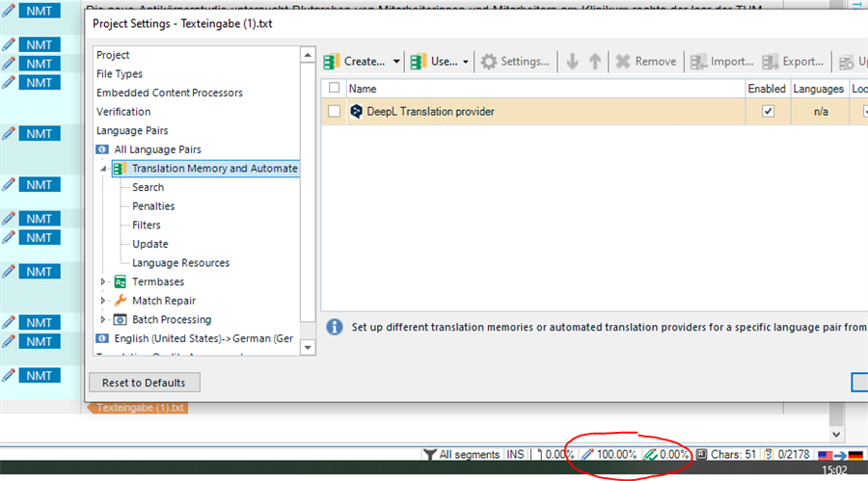Image resolution: width=868 pixels, height=481 pixels.
Task: Select English (United States)->German language pair
Action: point(203,338)
